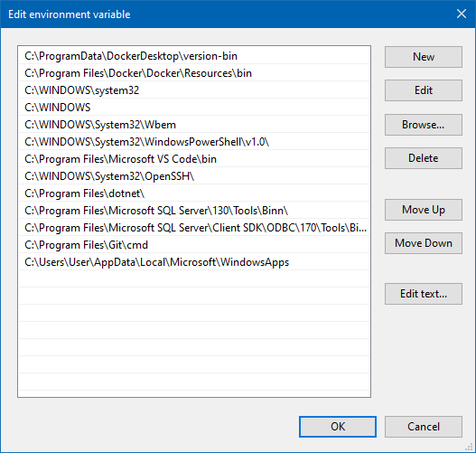This screenshot has width=476, height=453.
Task: Click the Edit button
Action: 424,90
